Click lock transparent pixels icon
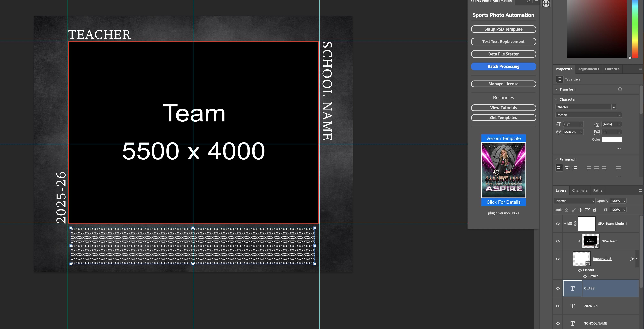Viewport: 644px width, 329px height. click(x=567, y=210)
